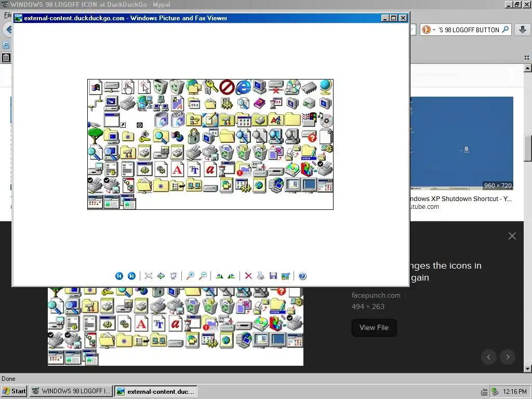The image size is (532, 399).
Task: Rotate the image counterclockwise
Action: (x=231, y=276)
